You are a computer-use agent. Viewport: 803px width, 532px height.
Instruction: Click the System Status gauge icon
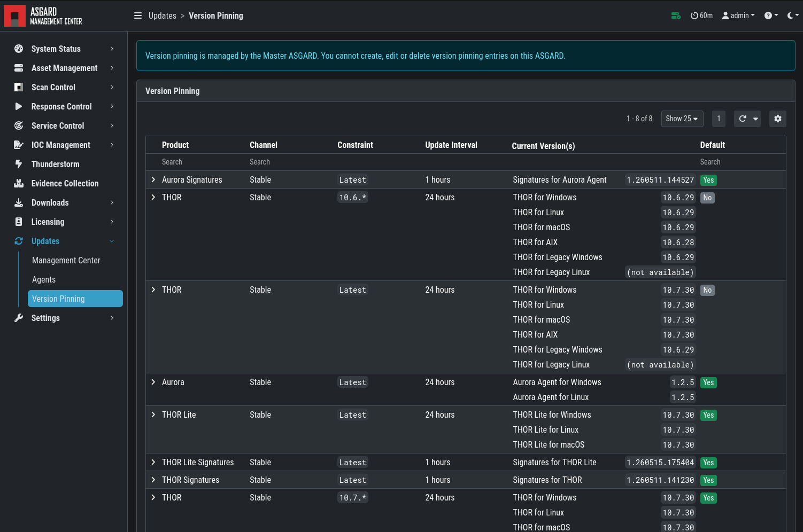pos(19,49)
